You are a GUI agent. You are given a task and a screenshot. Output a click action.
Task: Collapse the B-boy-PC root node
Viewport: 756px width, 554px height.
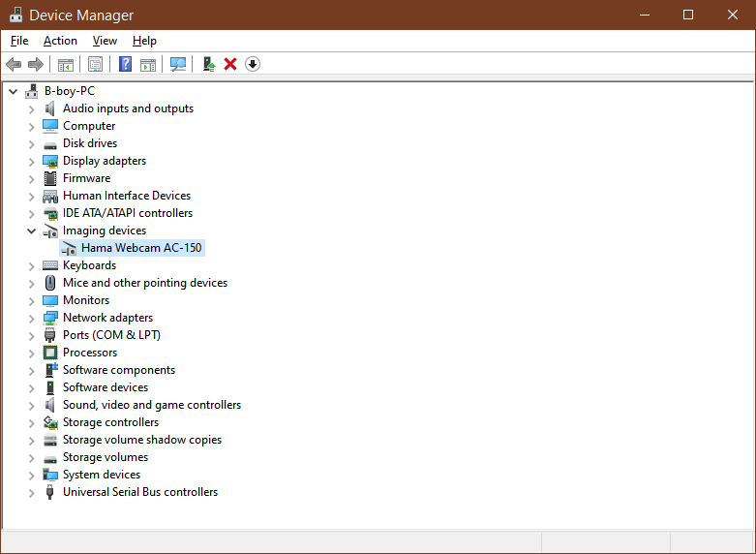tap(14, 91)
